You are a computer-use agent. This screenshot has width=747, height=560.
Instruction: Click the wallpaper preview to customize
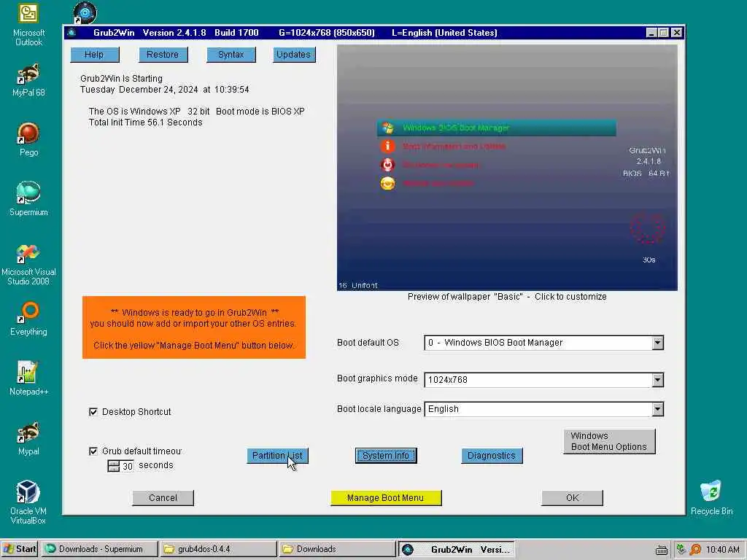click(x=507, y=168)
